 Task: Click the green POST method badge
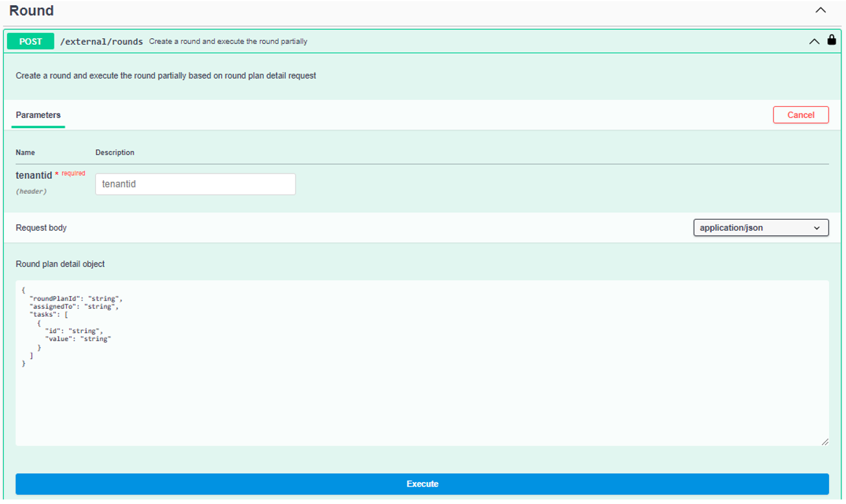[30, 41]
